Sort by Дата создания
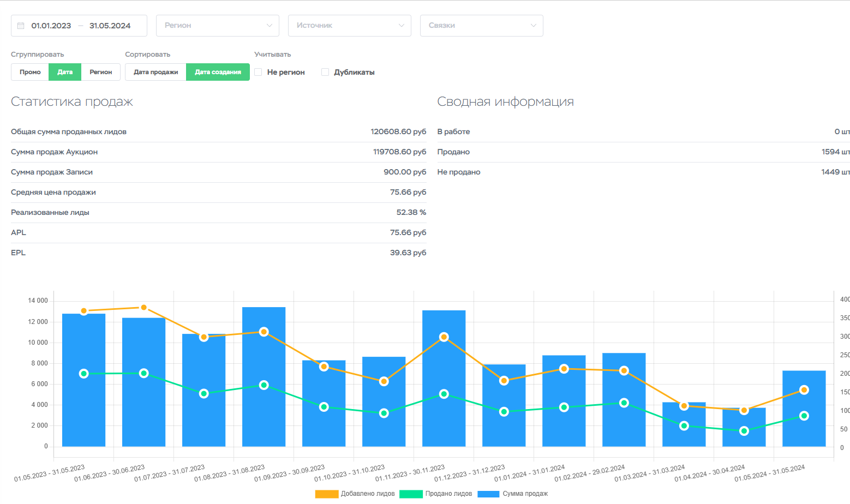The image size is (850, 504). 218,72
